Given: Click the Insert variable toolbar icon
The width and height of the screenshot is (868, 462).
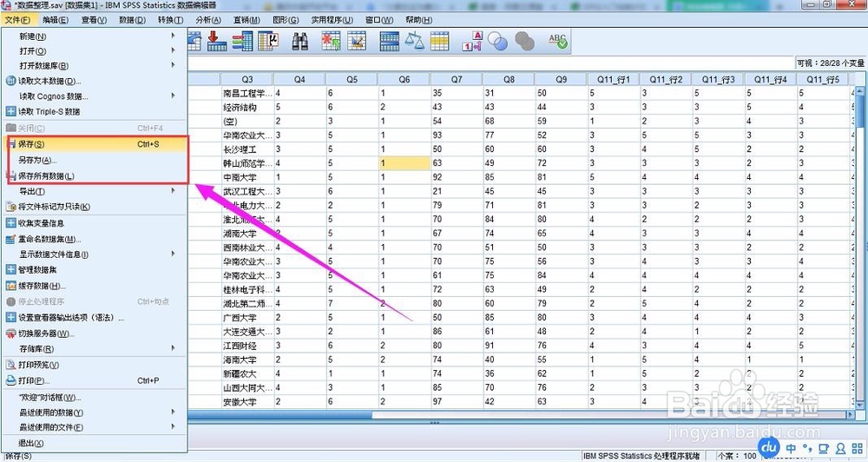Looking at the screenshot, I should [357, 41].
